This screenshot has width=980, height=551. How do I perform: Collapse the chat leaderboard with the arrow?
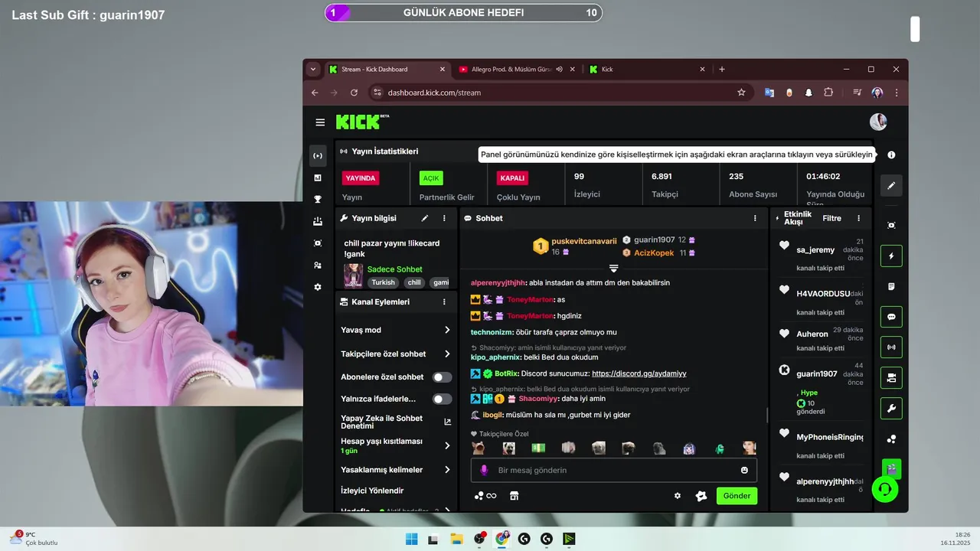click(x=613, y=269)
